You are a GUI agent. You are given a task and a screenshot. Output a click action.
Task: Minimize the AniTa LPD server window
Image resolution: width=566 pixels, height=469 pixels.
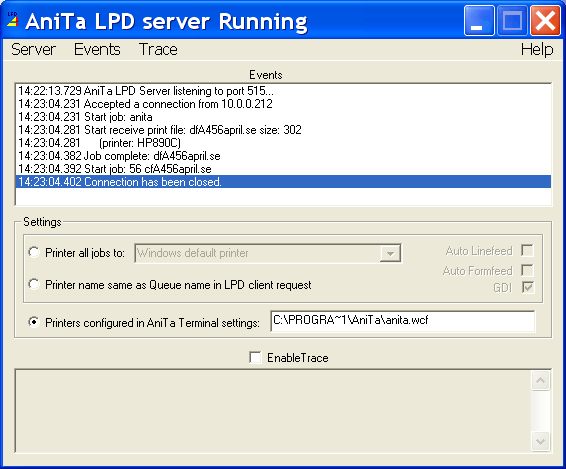pyautogui.click(x=479, y=21)
